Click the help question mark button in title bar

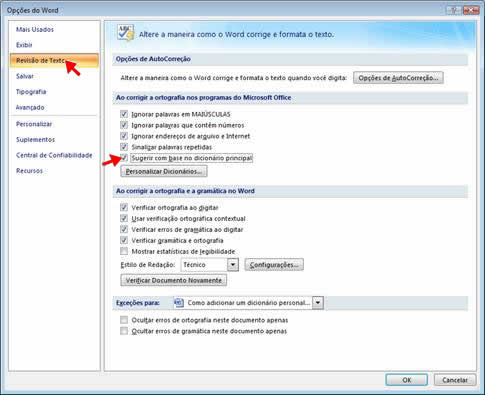pyautogui.click(x=454, y=10)
